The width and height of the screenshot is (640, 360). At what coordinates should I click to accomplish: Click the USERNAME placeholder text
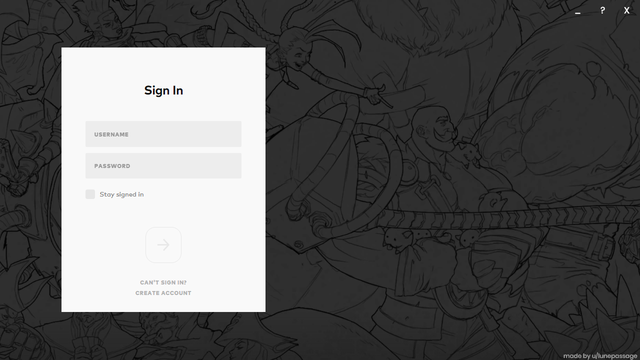111,134
